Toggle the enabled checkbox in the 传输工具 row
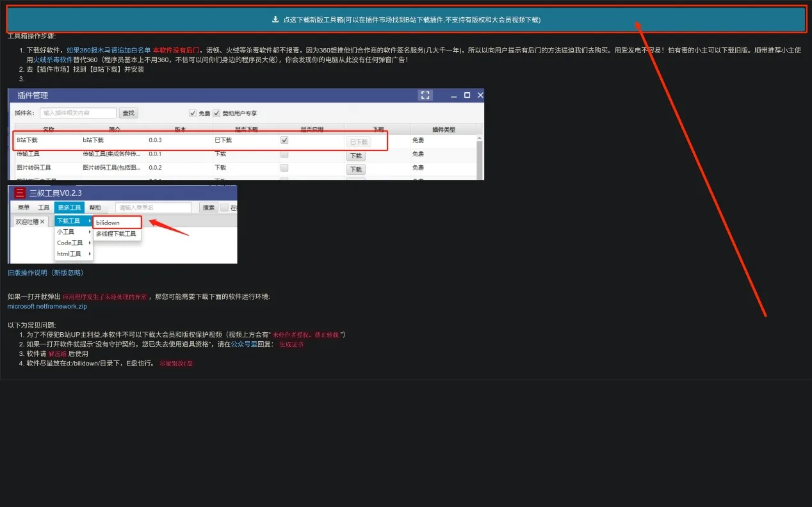This screenshot has height=507, width=812. point(284,154)
